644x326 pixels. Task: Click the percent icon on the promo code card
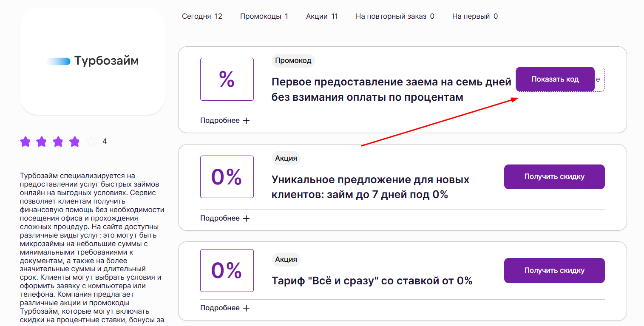point(227,79)
